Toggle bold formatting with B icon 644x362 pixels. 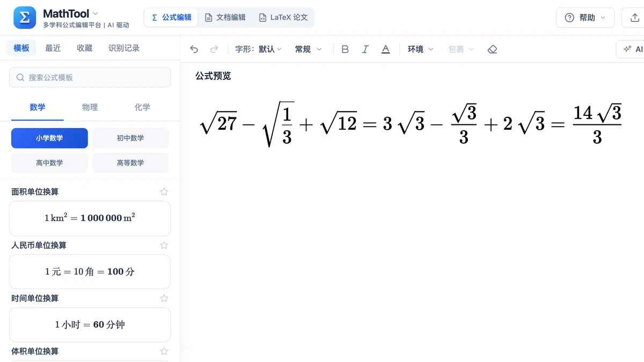click(x=345, y=49)
